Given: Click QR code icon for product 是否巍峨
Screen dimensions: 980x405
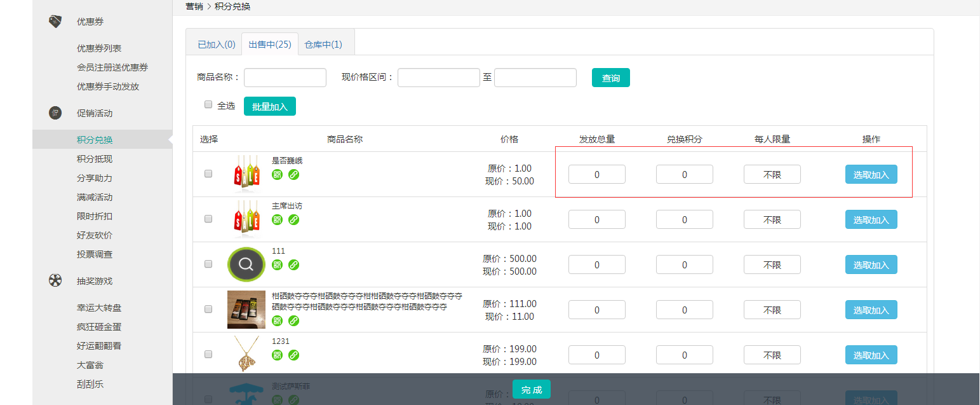Looking at the screenshot, I should pyautogui.click(x=277, y=174).
